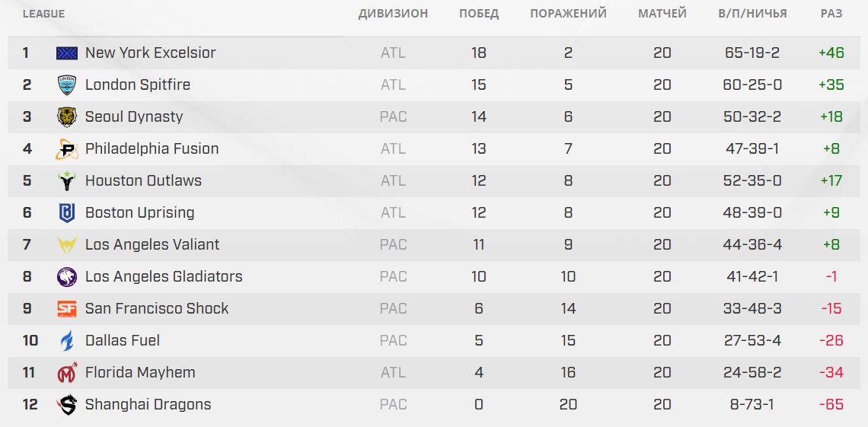The width and height of the screenshot is (868, 427).
Task: Click the Dallas Fuel flame logo
Action: click(x=67, y=341)
